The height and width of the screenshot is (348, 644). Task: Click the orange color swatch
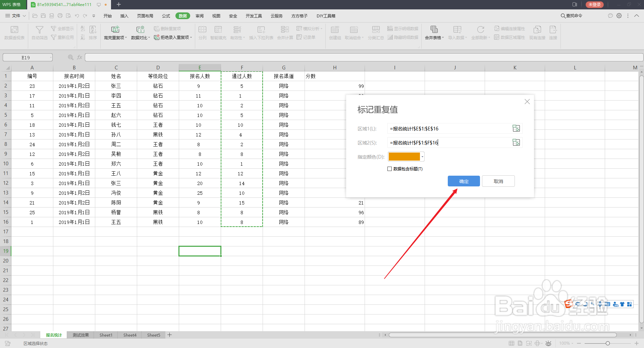[404, 157]
